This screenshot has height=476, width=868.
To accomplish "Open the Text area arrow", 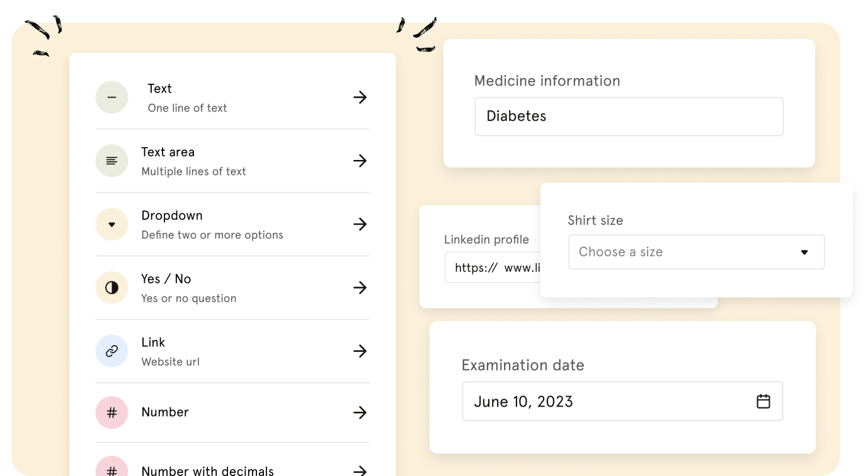I will point(360,161).
